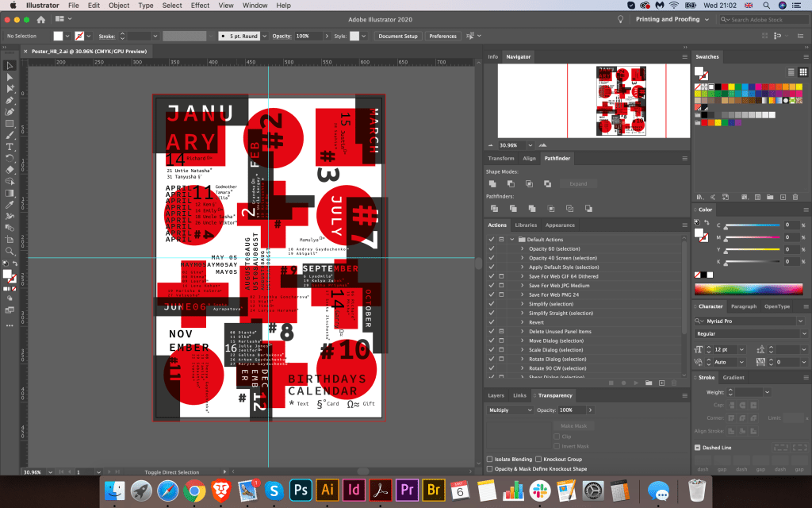This screenshot has width=812, height=508.
Task: Collapse the Default Actions folder
Action: tap(512, 239)
